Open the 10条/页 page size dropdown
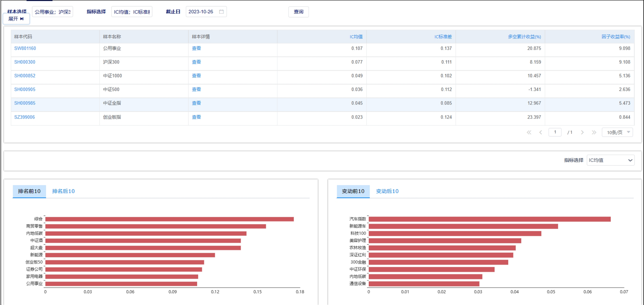644x305 pixels. pyautogui.click(x=618, y=132)
